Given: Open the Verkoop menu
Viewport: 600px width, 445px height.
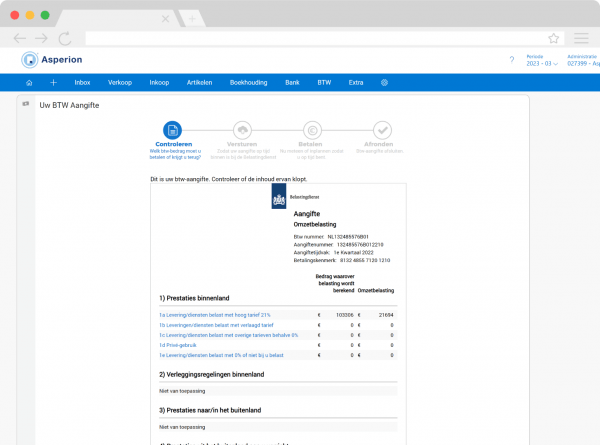Looking at the screenshot, I should pyautogui.click(x=120, y=83).
